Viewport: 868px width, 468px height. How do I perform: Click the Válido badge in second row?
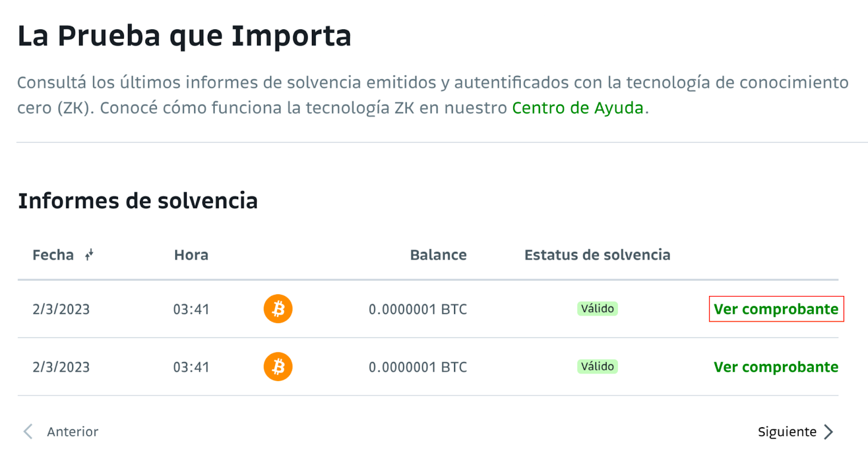(597, 366)
